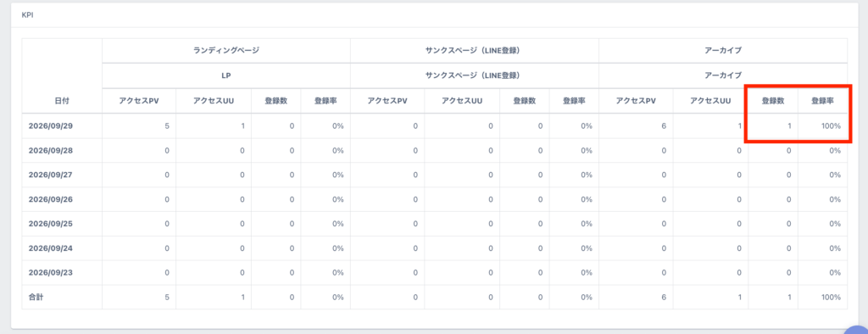Click the 日付 column header
This screenshot has width=868, height=334.
[x=62, y=101]
